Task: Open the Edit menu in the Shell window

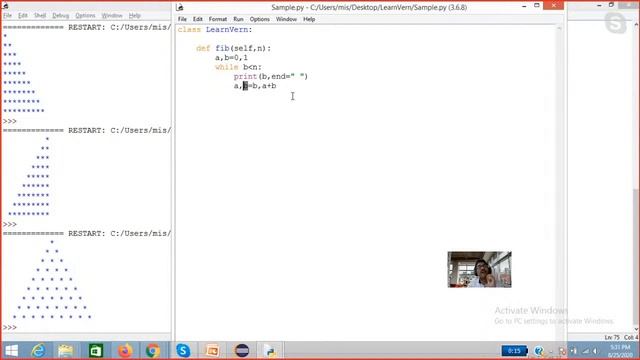Action: (22, 16)
